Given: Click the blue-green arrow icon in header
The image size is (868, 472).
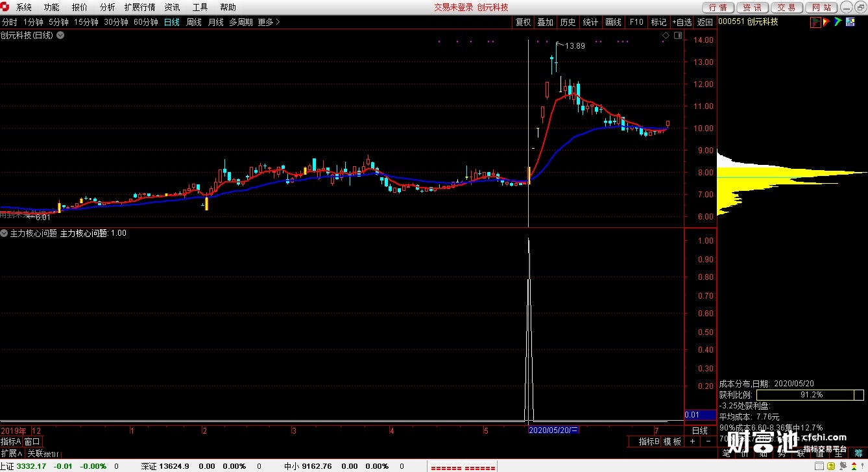Looking at the screenshot, I should [x=838, y=22].
